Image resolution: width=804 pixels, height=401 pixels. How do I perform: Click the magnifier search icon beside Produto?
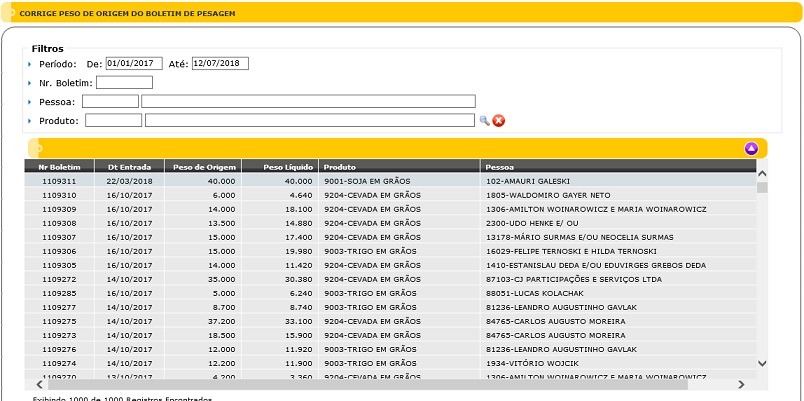[x=485, y=121]
